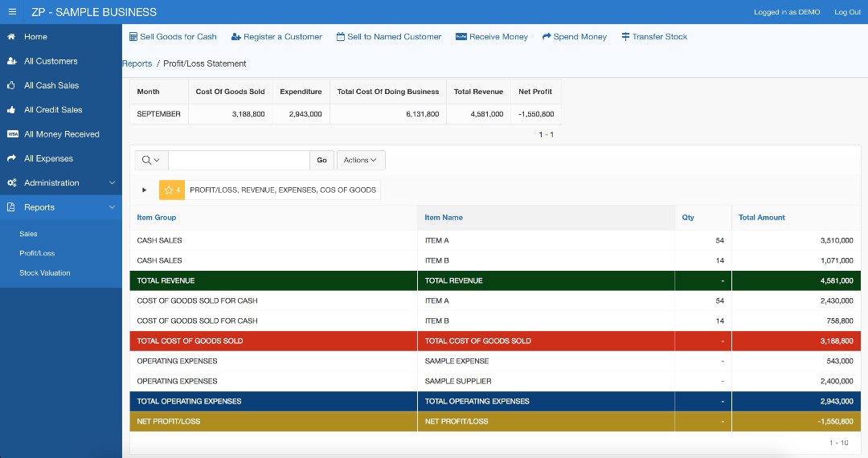Click the All Customers sidebar icon
The height and width of the screenshot is (458, 868).
click(11, 61)
